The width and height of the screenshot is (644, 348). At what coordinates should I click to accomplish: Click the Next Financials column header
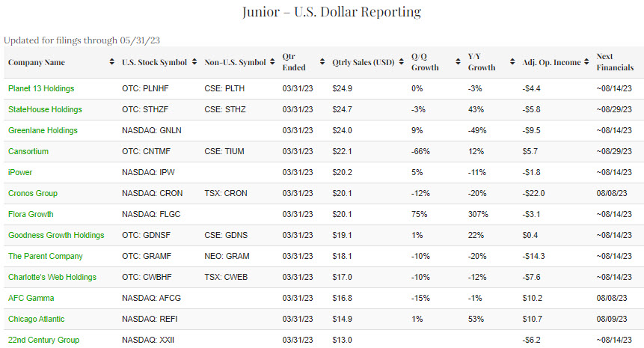(615, 62)
